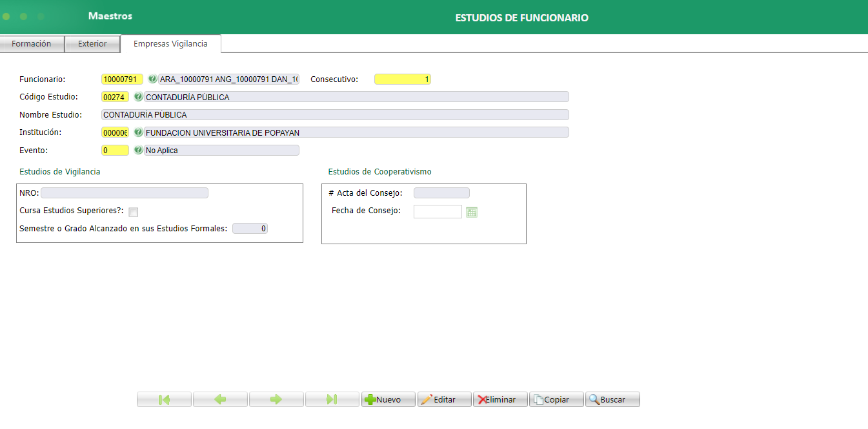This screenshot has height=429, width=868.
Task: Switch to the Formación tab
Action: point(32,44)
